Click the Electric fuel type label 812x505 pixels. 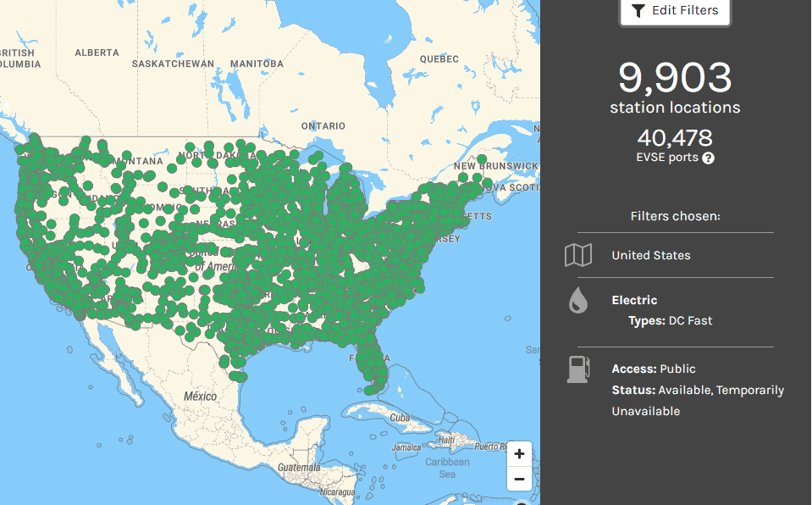pos(634,300)
